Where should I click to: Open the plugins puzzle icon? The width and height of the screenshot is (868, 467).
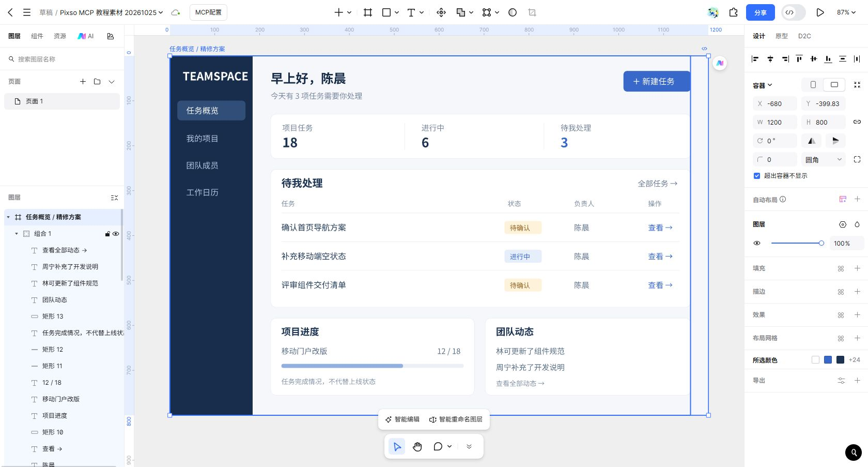734,12
